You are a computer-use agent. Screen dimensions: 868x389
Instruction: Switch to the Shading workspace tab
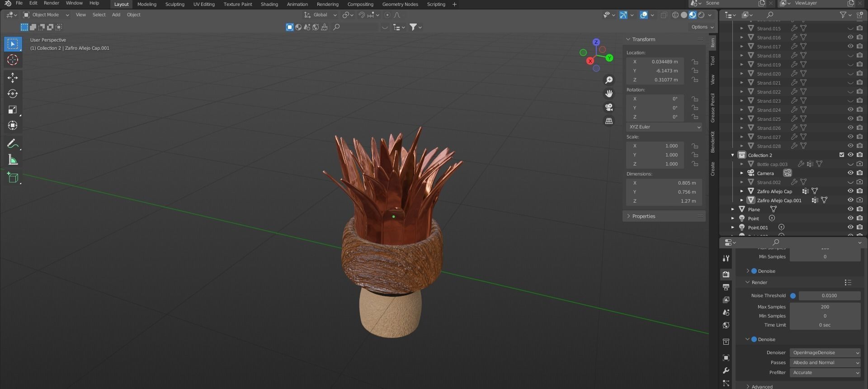pos(269,4)
